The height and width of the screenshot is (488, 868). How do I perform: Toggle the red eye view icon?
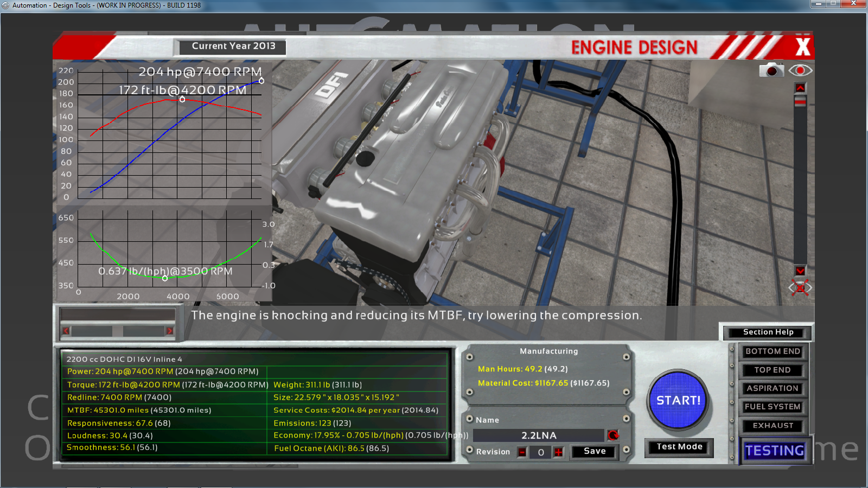pos(800,70)
